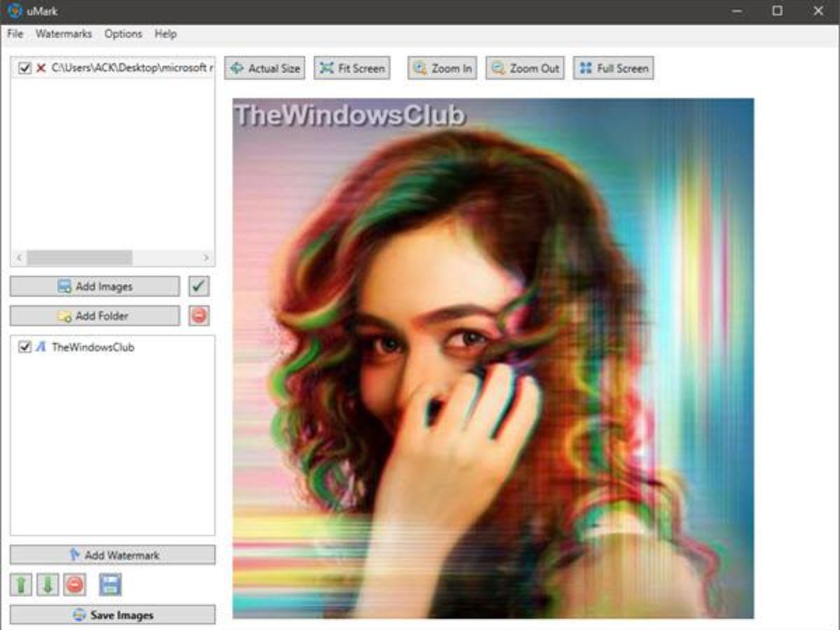The image size is (840, 630).
Task: Delete watermark using red minus icon
Action: click(75, 584)
